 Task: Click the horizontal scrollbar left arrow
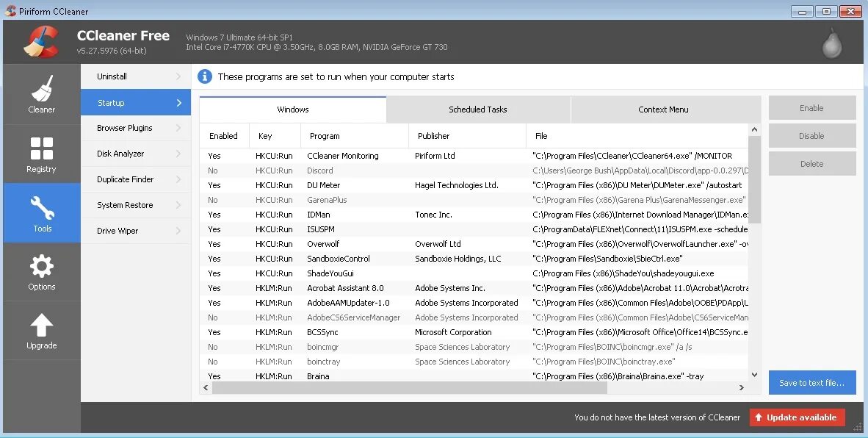[x=206, y=387]
